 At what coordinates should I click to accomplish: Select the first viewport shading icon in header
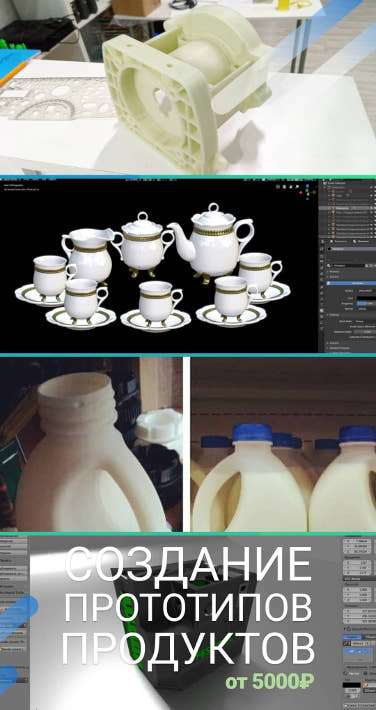point(279,186)
